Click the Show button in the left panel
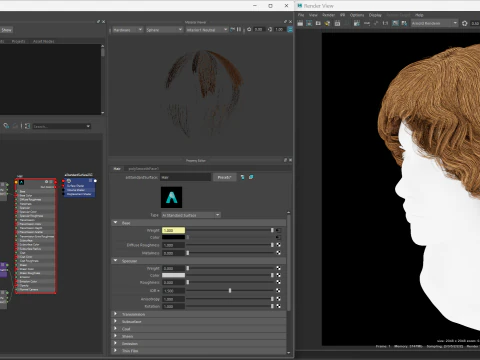The width and height of the screenshot is (480, 360). [x=6, y=30]
